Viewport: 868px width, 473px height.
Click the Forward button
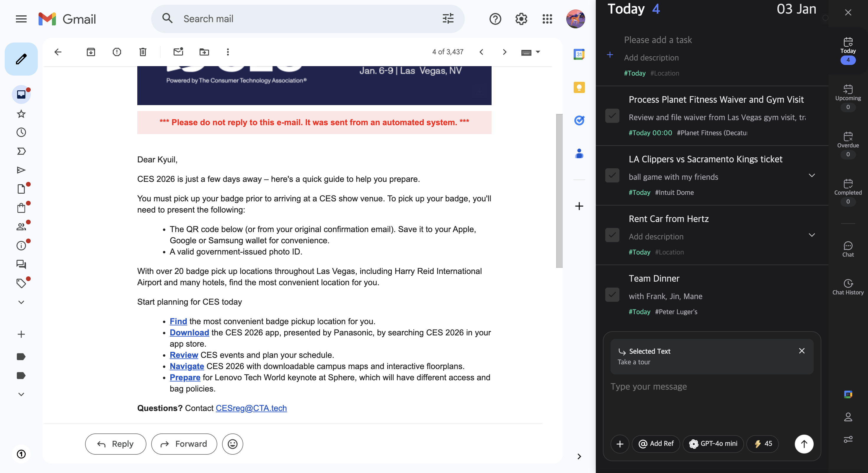[184, 444]
